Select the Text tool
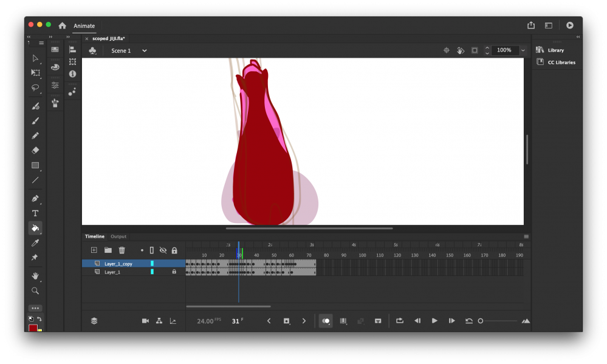 [x=35, y=213]
